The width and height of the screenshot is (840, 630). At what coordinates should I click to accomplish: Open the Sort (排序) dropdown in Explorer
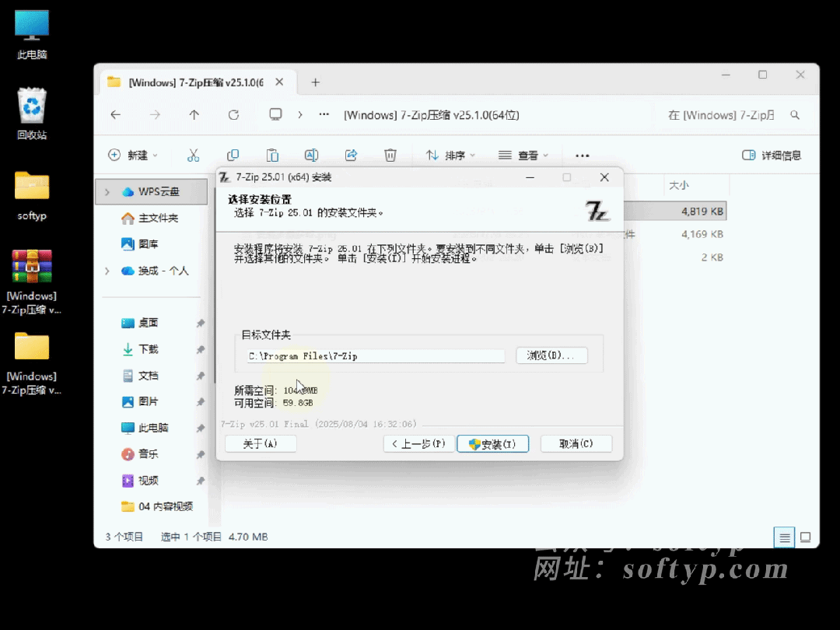point(450,156)
